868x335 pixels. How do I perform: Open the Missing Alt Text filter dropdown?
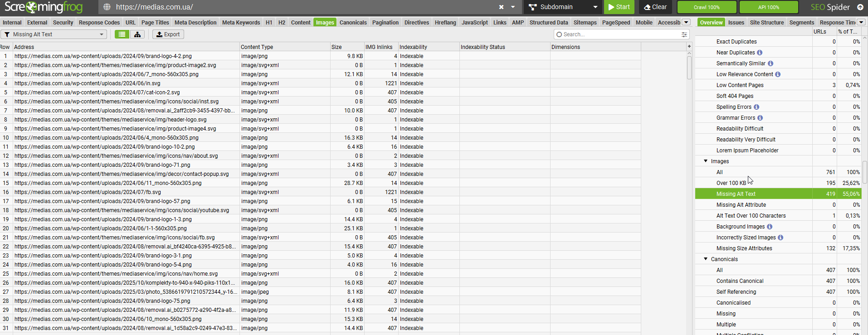click(x=54, y=34)
